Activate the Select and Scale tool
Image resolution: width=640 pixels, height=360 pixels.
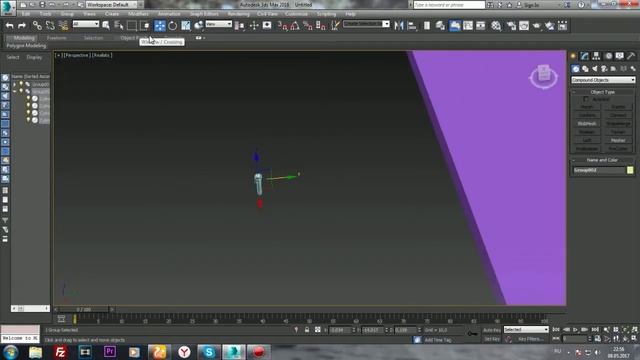coord(186,26)
